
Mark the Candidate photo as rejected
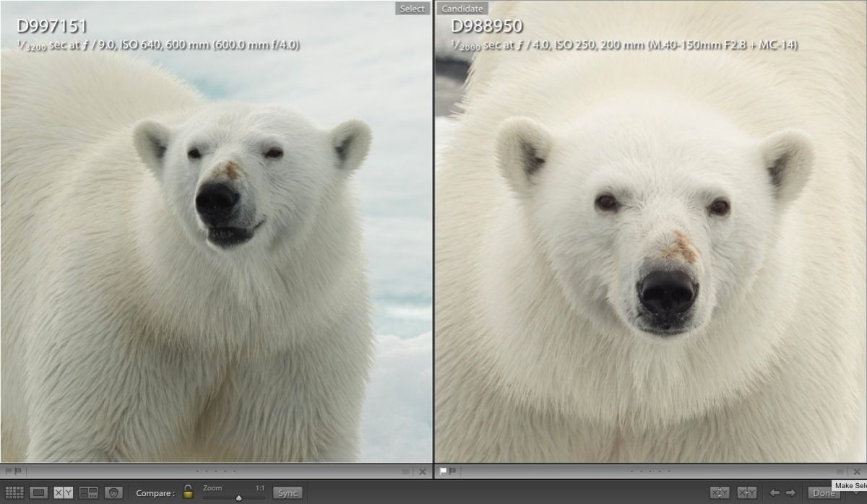click(x=453, y=472)
